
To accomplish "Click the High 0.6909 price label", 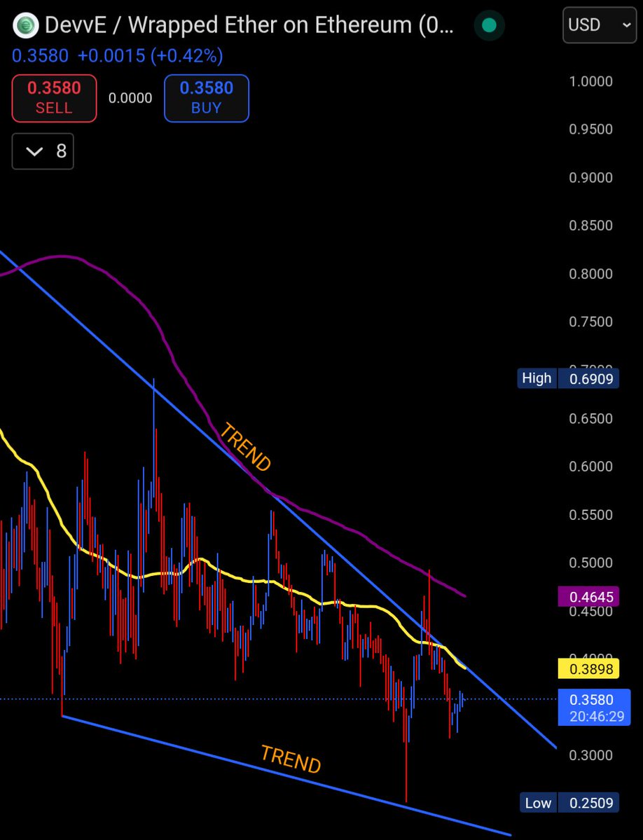I will 568,378.
